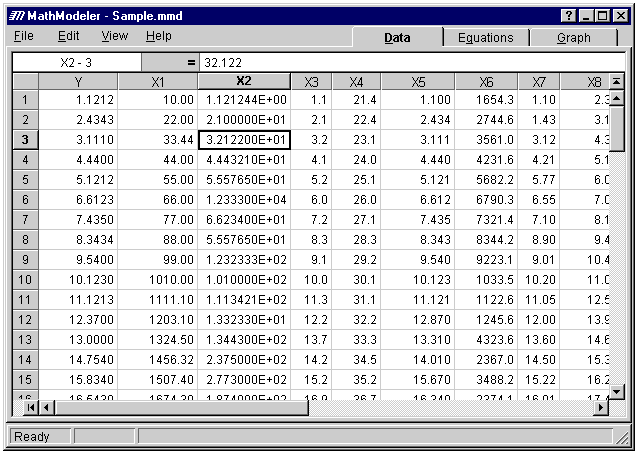The width and height of the screenshot is (640, 456).
Task: Select the X4 column header
Action: [356, 82]
